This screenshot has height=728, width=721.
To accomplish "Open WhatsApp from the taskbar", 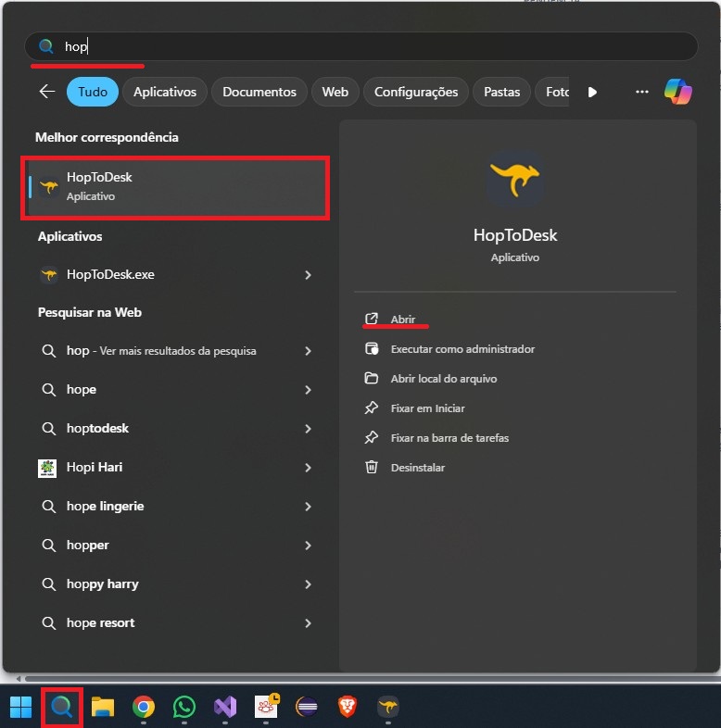I will [x=184, y=707].
